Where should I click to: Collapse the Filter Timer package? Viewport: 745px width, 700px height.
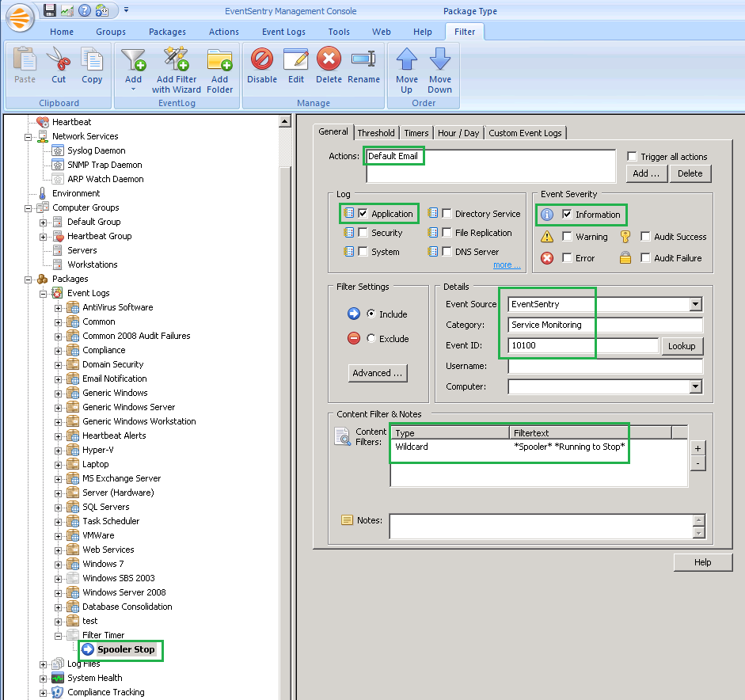point(58,637)
